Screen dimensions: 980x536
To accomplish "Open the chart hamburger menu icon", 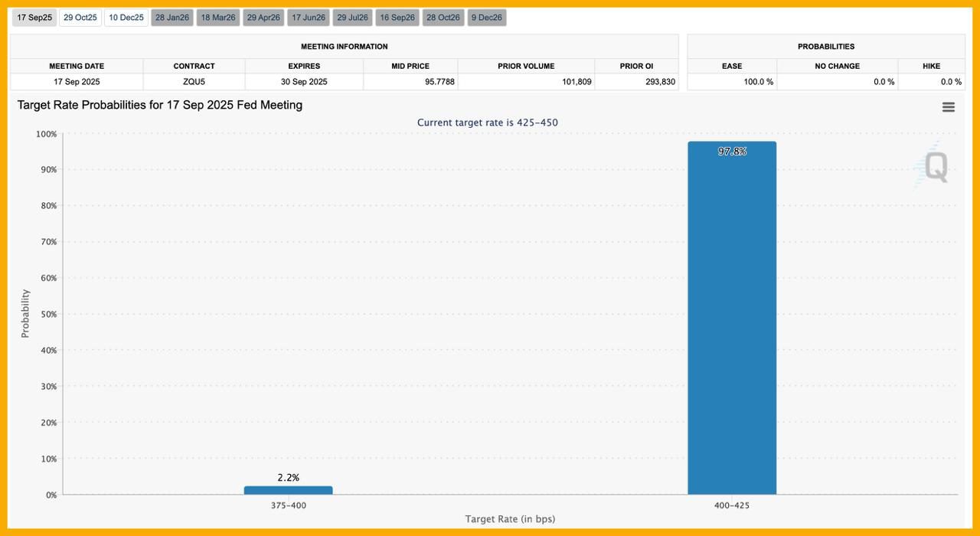I will pyautogui.click(x=948, y=107).
